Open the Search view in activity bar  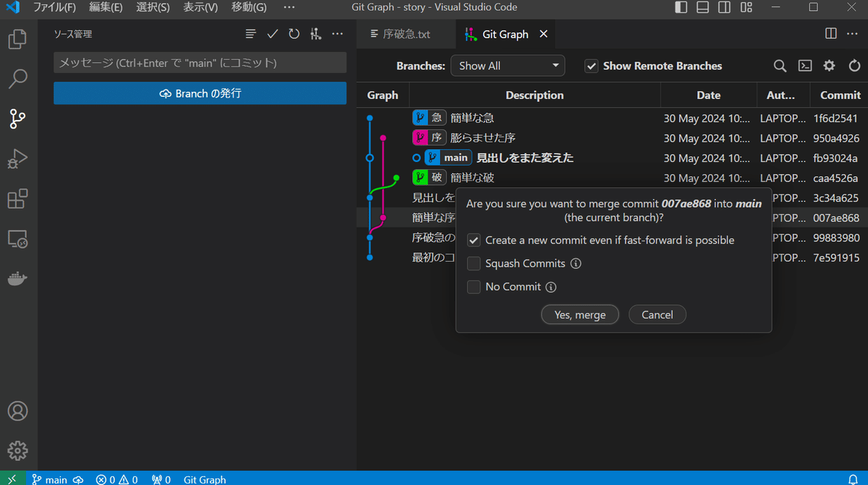18,79
